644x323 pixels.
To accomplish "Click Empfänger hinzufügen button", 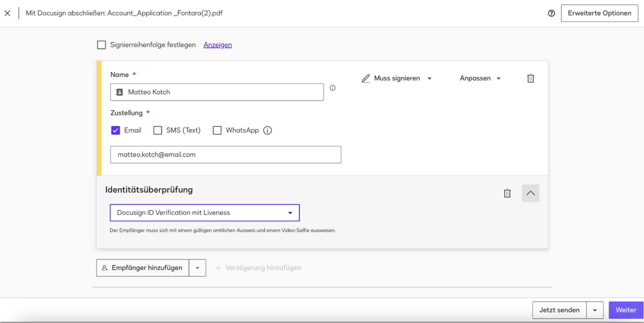I will (143, 268).
